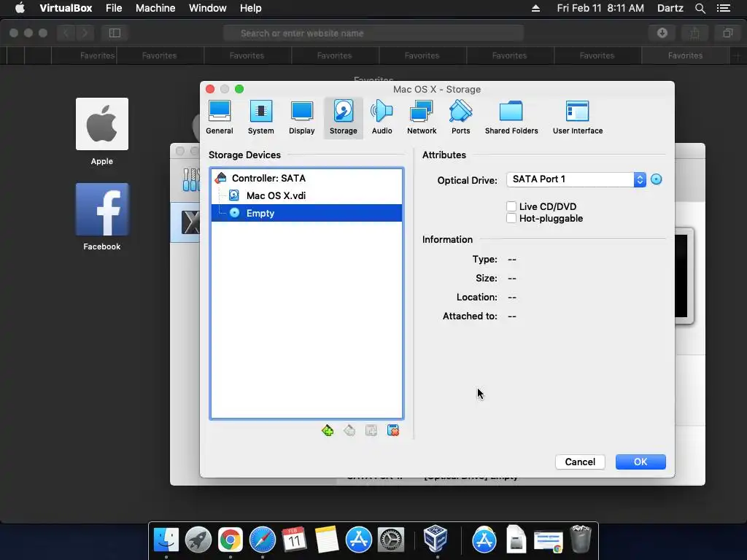Click the Dartz user name in menu bar
The image size is (747, 560).
click(x=670, y=8)
